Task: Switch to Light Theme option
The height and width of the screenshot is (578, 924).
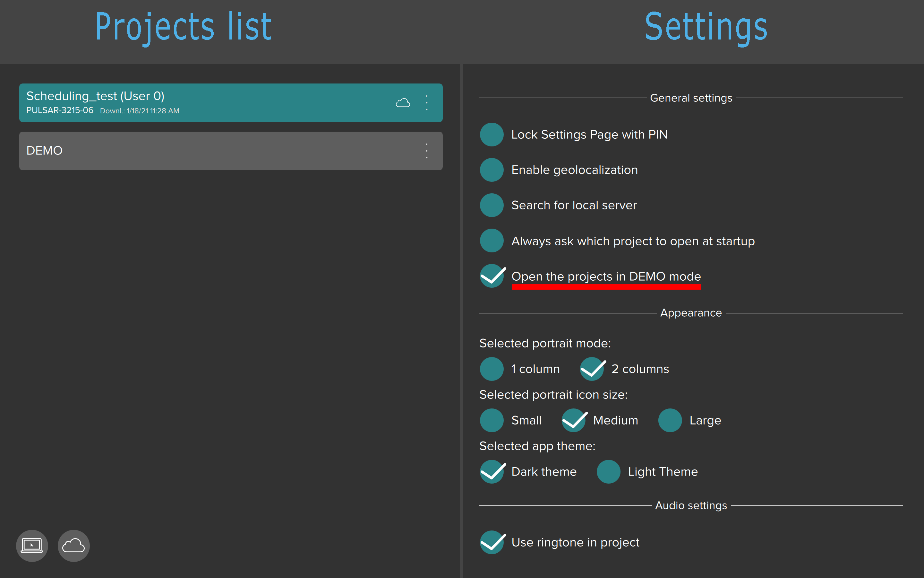Action: click(x=609, y=472)
